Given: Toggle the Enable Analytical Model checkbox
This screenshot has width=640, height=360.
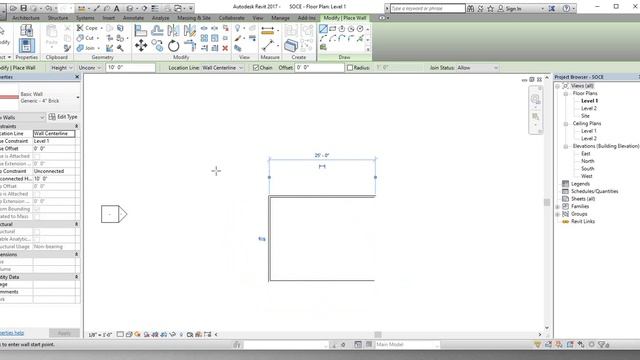Looking at the screenshot, I should pyautogui.click(x=36, y=239).
